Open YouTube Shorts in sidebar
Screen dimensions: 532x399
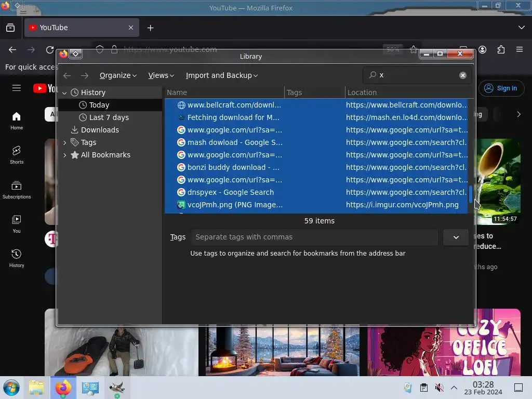coord(17,155)
